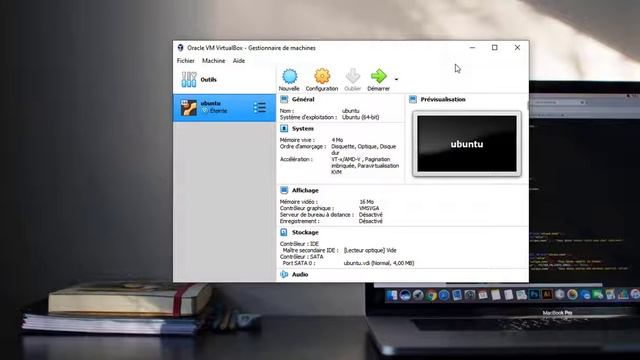Click the VirtualBox logo in title bar
Image resolution: width=640 pixels, height=360 pixels.
[180, 48]
